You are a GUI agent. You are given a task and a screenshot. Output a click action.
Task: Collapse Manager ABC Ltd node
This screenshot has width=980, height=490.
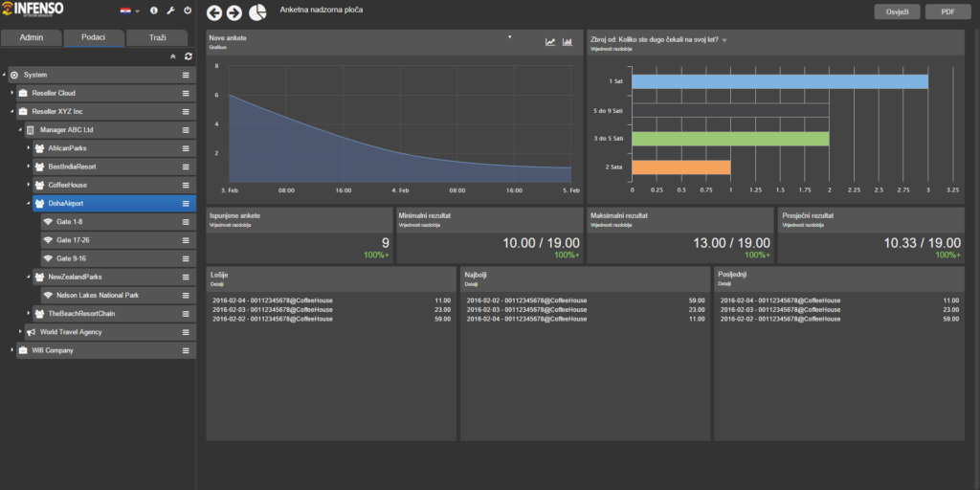pos(20,130)
